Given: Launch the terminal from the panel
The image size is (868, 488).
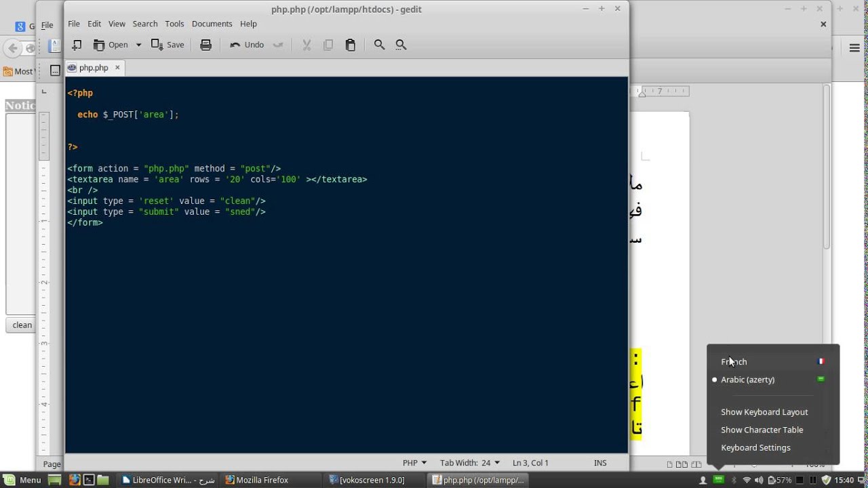Looking at the screenshot, I should click(x=89, y=480).
